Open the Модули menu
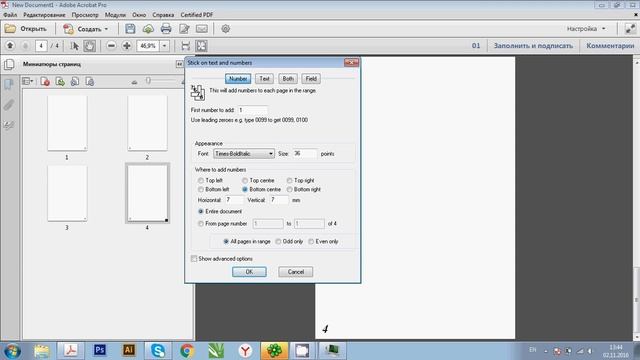 tap(115, 15)
